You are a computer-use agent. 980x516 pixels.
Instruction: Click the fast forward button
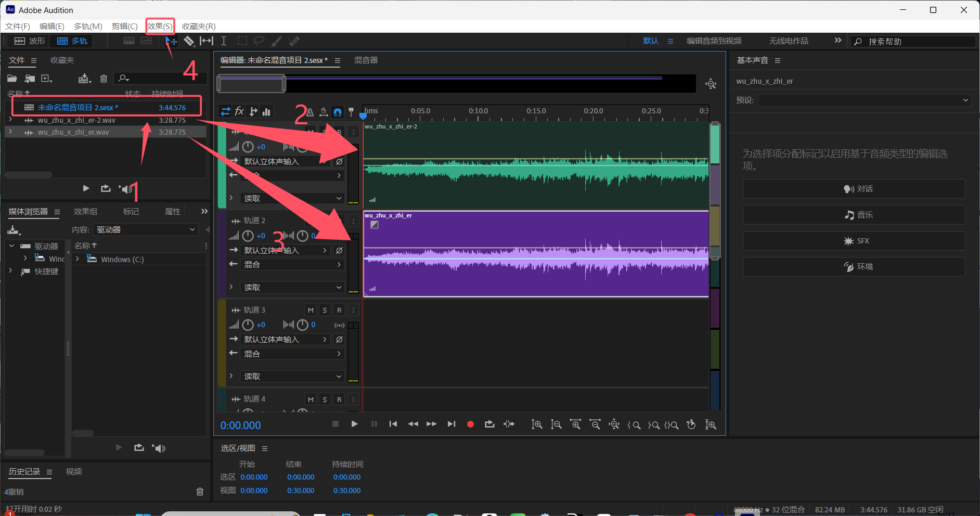coord(432,424)
